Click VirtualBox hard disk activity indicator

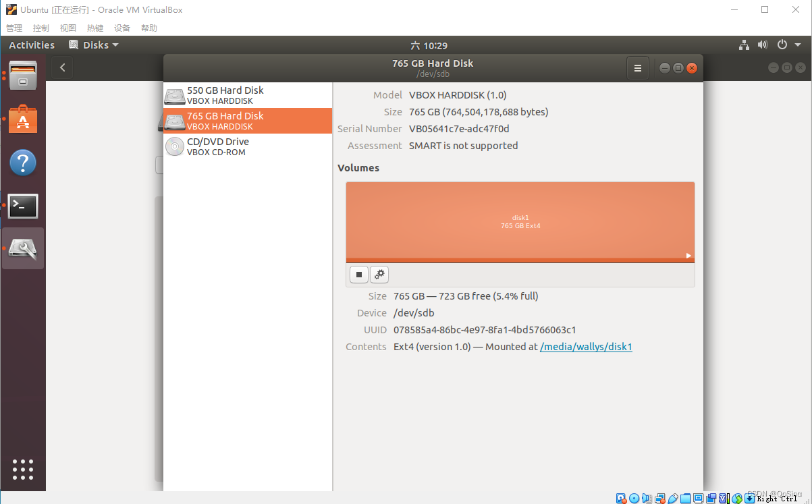click(x=621, y=498)
